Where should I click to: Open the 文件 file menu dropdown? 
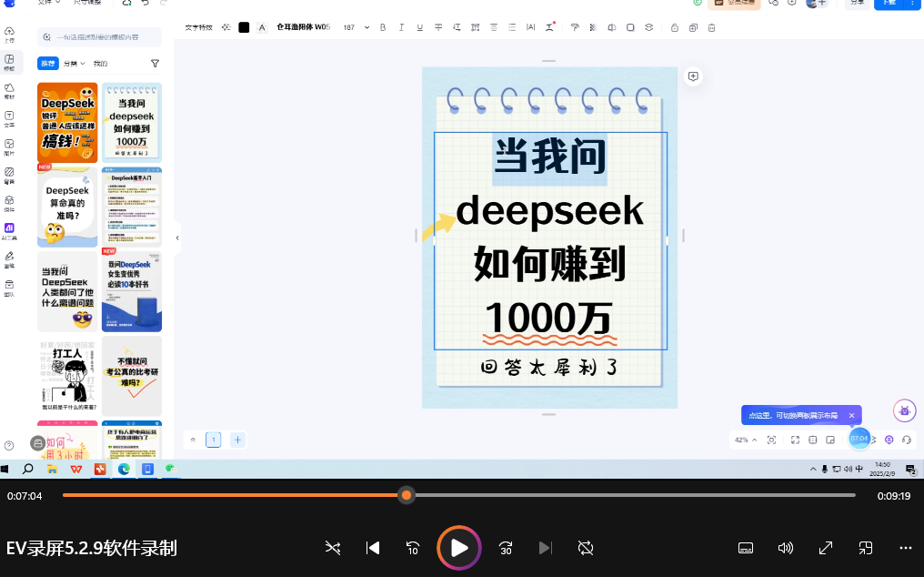49,3
